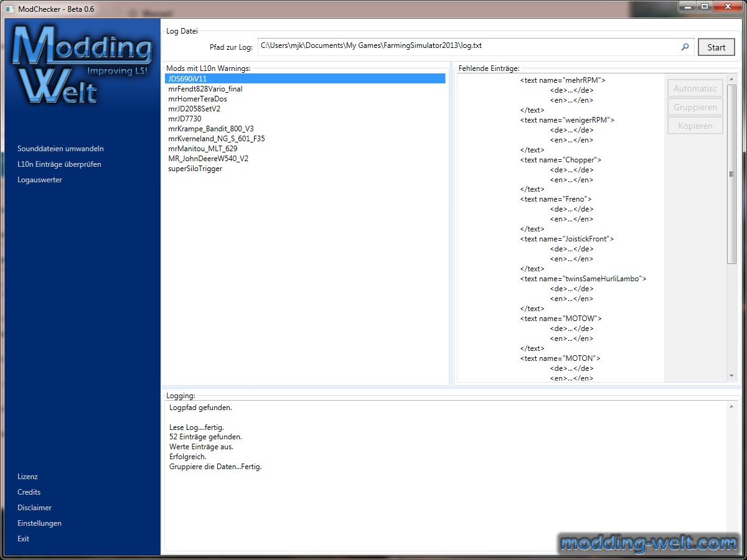Image resolution: width=747 pixels, height=560 pixels.
Task: Open the Lizenz page
Action: pyautogui.click(x=27, y=477)
